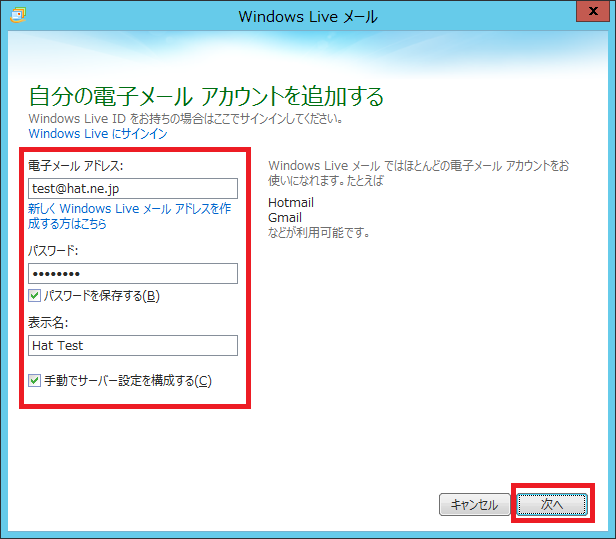The image size is (616, 539).
Task: Click the キャンセル button
Action: [474, 504]
